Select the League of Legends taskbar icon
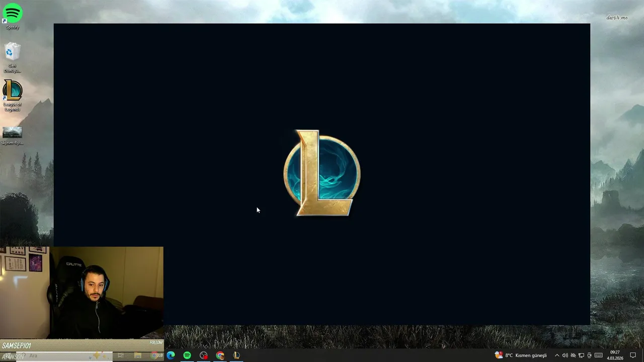The height and width of the screenshot is (362, 644). 236,355
